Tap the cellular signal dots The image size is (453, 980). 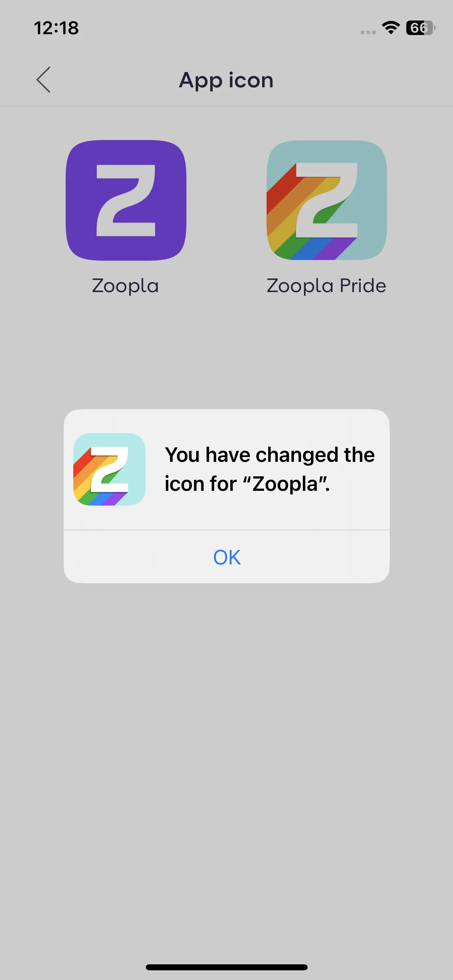368,32
